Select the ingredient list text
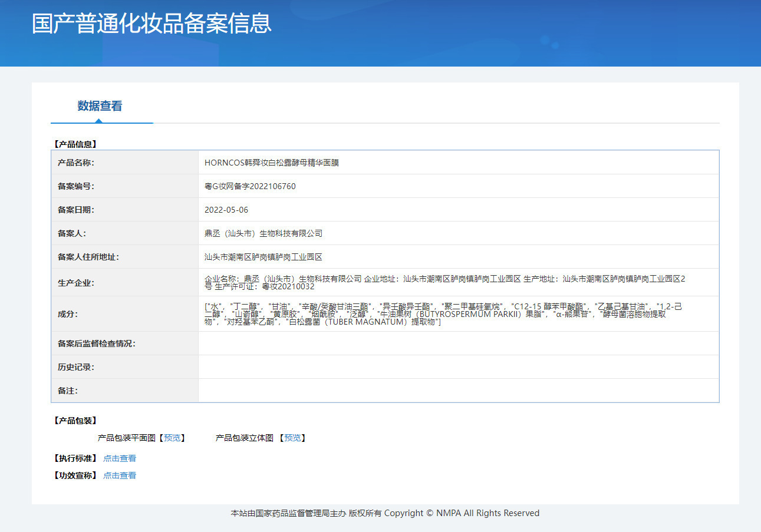 pos(443,314)
